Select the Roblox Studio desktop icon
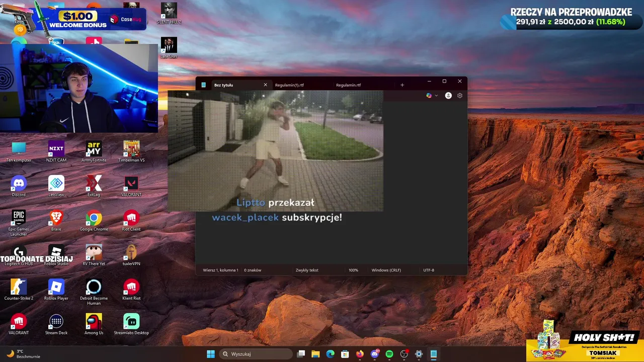Screen dimensions: 644x362 (x=56, y=255)
